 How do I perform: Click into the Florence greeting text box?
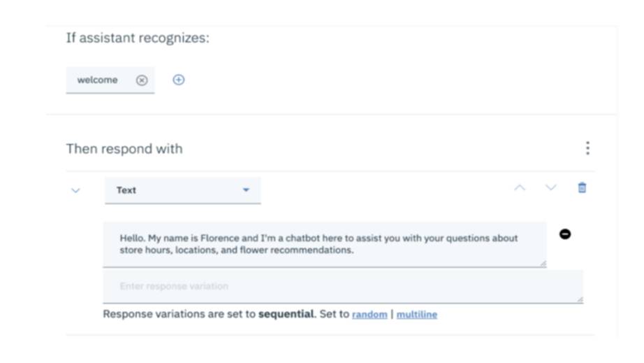(x=324, y=244)
